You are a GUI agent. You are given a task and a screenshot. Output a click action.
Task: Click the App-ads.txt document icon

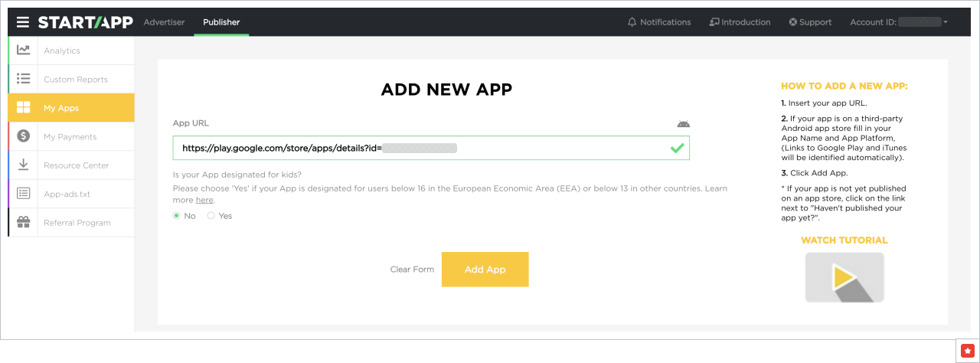coord(24,194)
